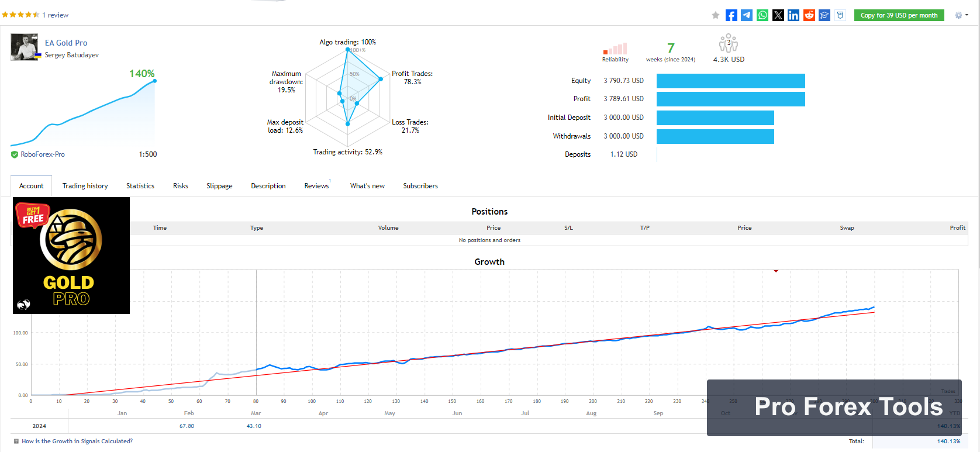Share the signal on Reddit
This screenshot has height=452, width=980.
[x=809, y=15]
